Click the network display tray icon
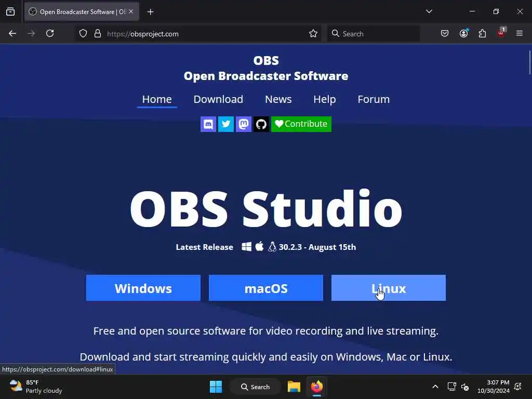Image resolution: width=532 pixels, height=399 pixels. [x=451, y=387]
